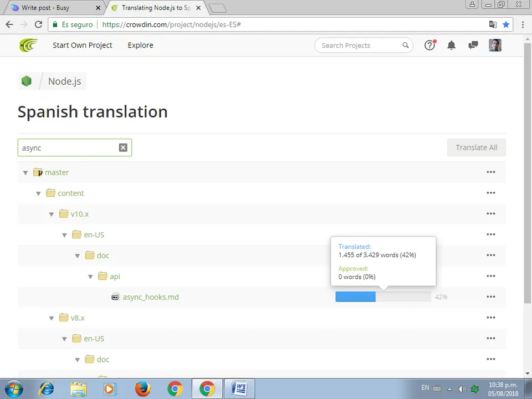532x399 pixels.
Task: Open Firefox from the taskbar
Action: (142, 389)
